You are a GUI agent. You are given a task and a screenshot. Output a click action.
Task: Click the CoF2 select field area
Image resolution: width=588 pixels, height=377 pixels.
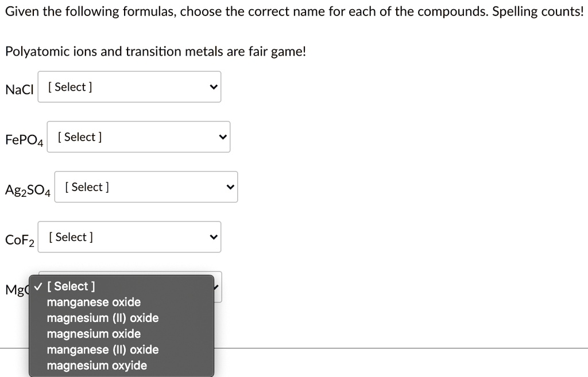(x=129, y=236)
